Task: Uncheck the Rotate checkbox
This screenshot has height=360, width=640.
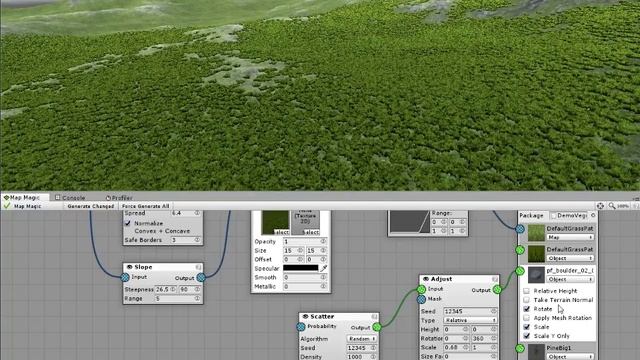Action: coord(527,309)
